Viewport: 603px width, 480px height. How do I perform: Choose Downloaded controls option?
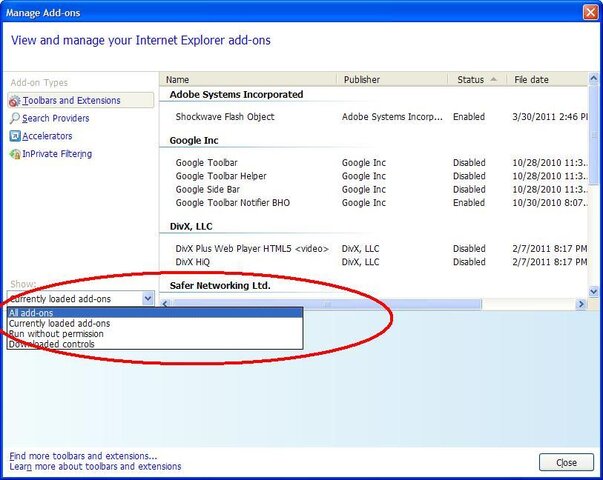pos(155,344)
